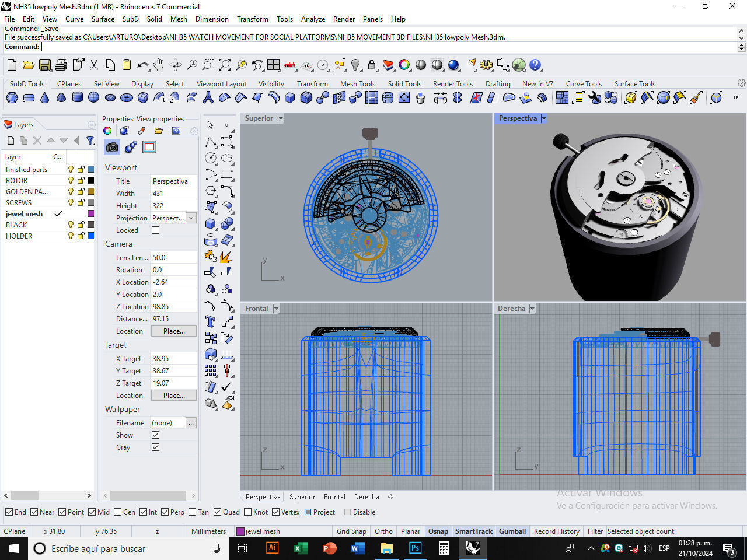Screen dimensions: 747x560
Task: Click the Open file folder icon
Action: tap(28, 65)
